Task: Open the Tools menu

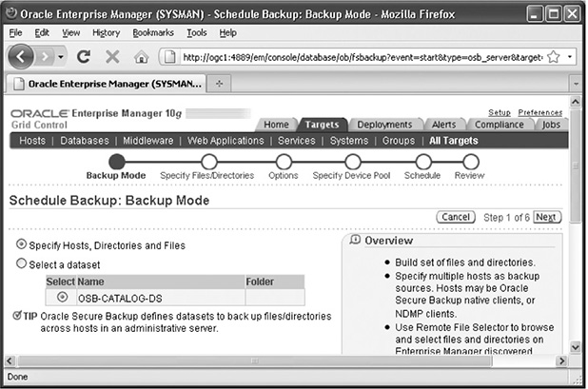Action: (197, 33)
